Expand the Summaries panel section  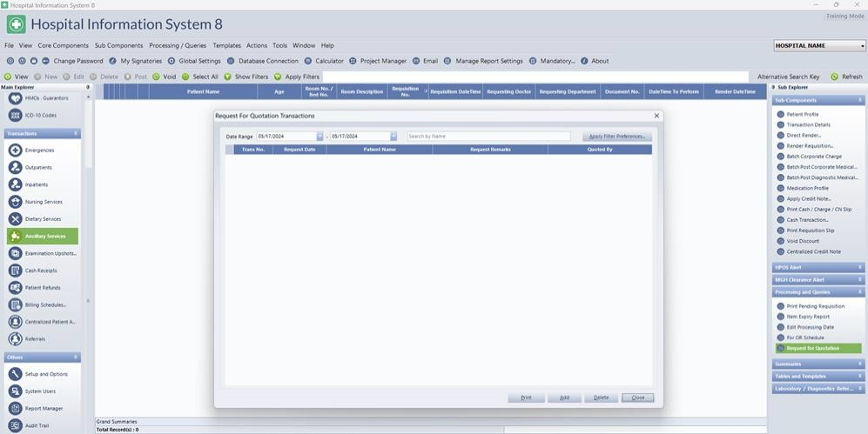816,364
